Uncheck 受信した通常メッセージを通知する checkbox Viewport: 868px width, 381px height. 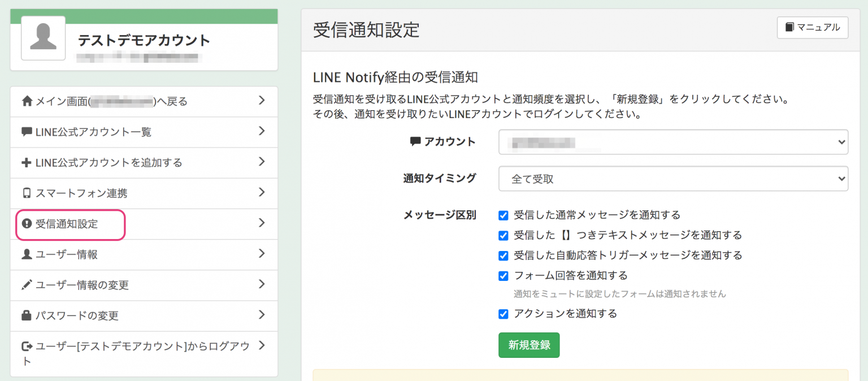coord(503,215)
